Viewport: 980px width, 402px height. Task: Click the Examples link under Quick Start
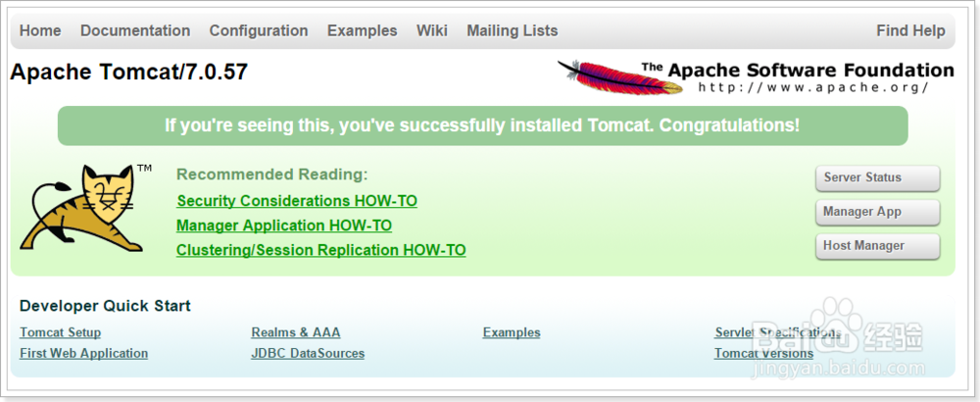tap(512, 332)
